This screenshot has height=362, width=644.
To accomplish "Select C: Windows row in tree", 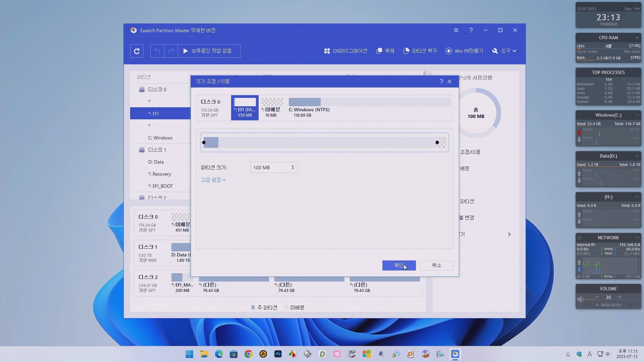I will click(x=160, y=138).
